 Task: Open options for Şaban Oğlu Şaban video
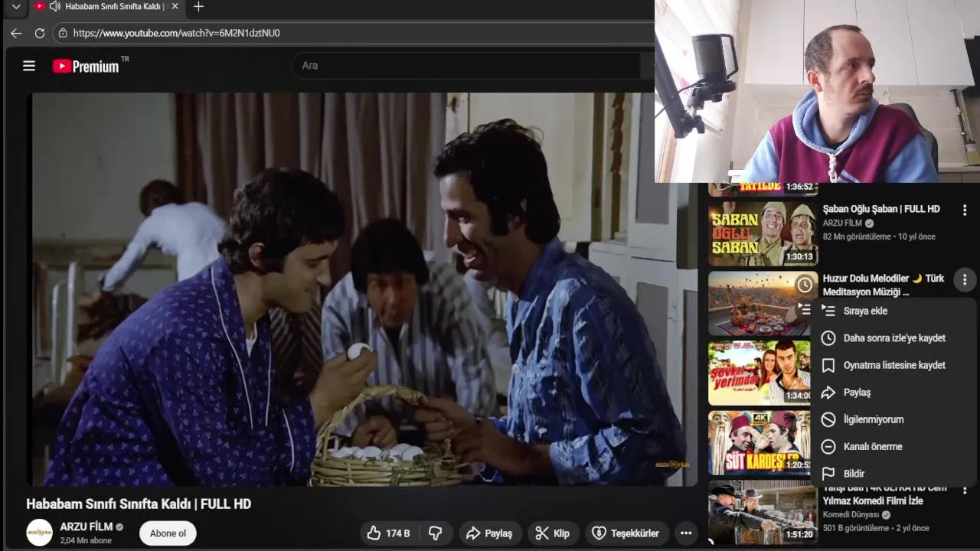[x=965, y=210]
